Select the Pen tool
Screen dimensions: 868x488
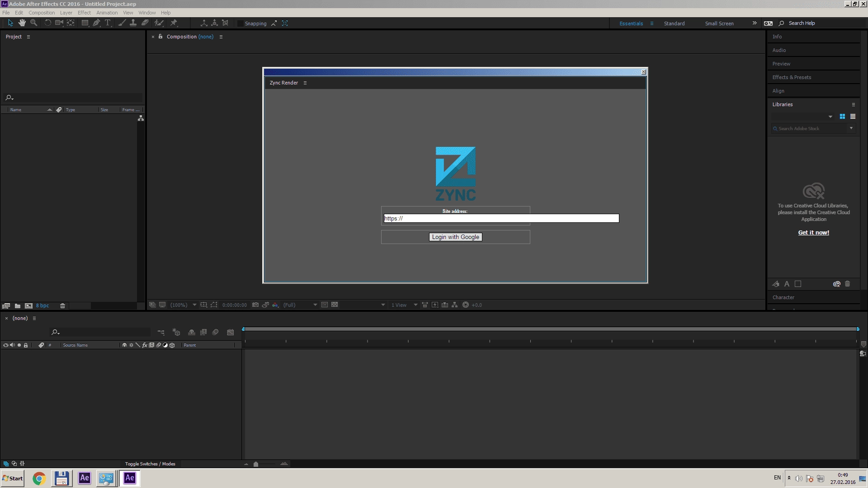(x=96, y=23)
